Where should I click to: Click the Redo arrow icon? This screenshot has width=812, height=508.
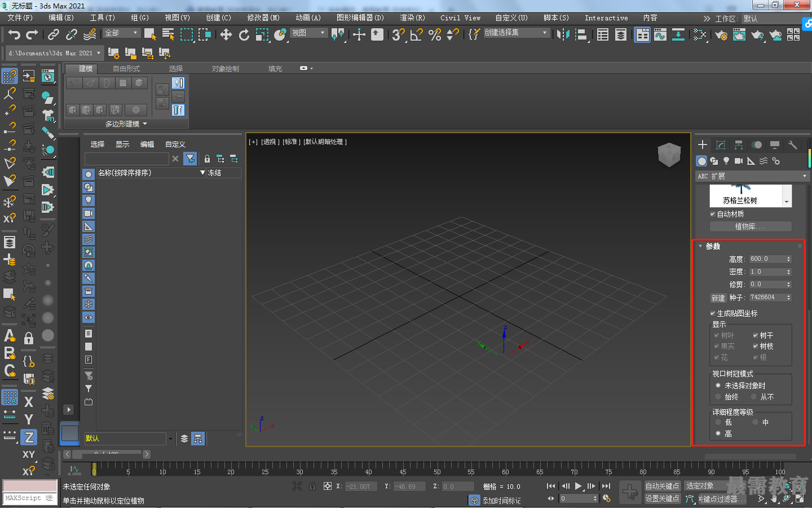tap(32, 35)
